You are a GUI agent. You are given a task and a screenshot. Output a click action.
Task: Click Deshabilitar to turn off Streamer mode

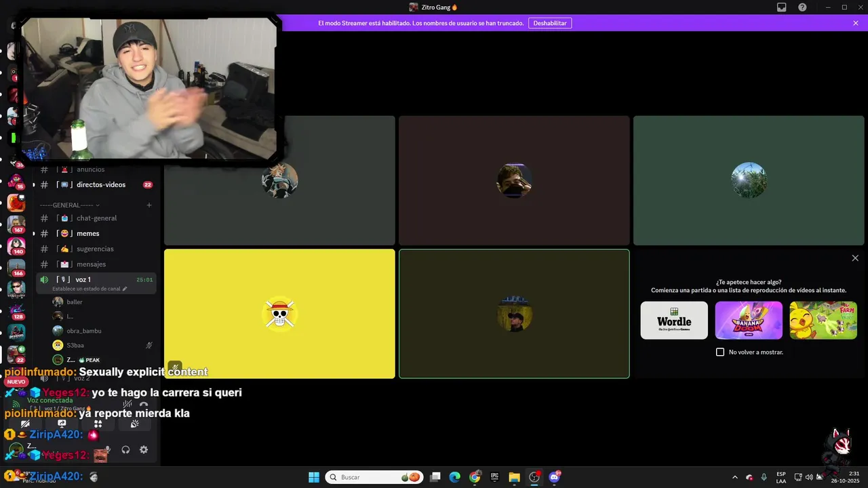[x=549, y=23]
